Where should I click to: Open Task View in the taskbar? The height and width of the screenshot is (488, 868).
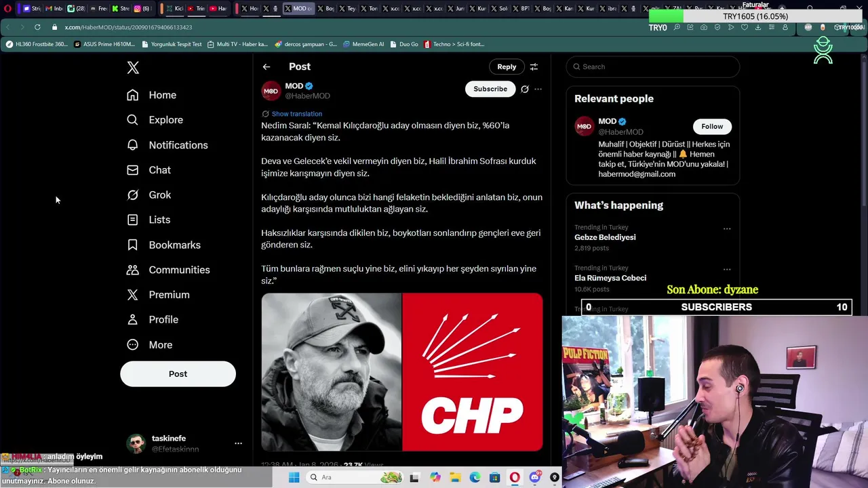pyautogui.click(x=414, y=477)
